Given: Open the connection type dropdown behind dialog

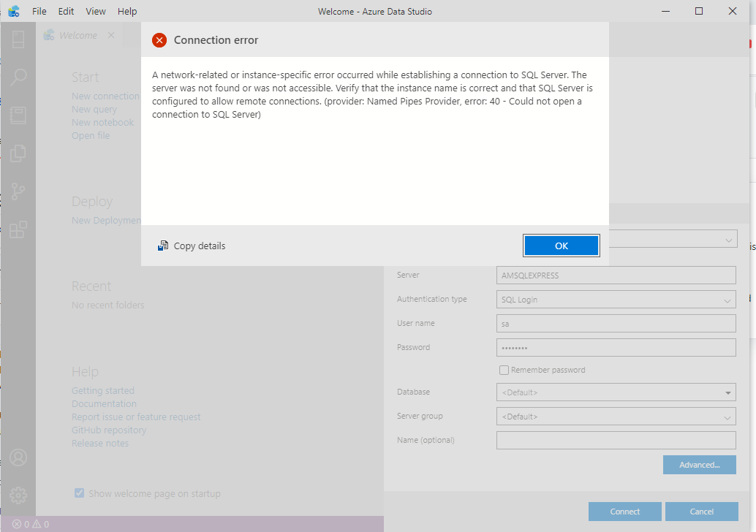Looking at the screenshot, I should point(673,239).
